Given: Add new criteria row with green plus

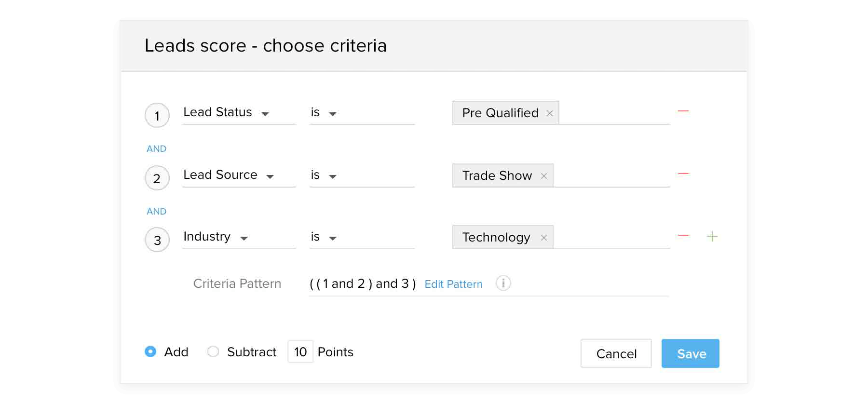Looking at the screenshot, I should coord(712,236).
